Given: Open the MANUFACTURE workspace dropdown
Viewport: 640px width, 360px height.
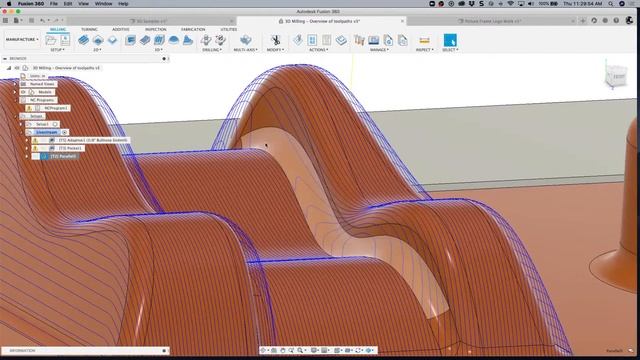Looking at the screenshot, I should (22, 40).
